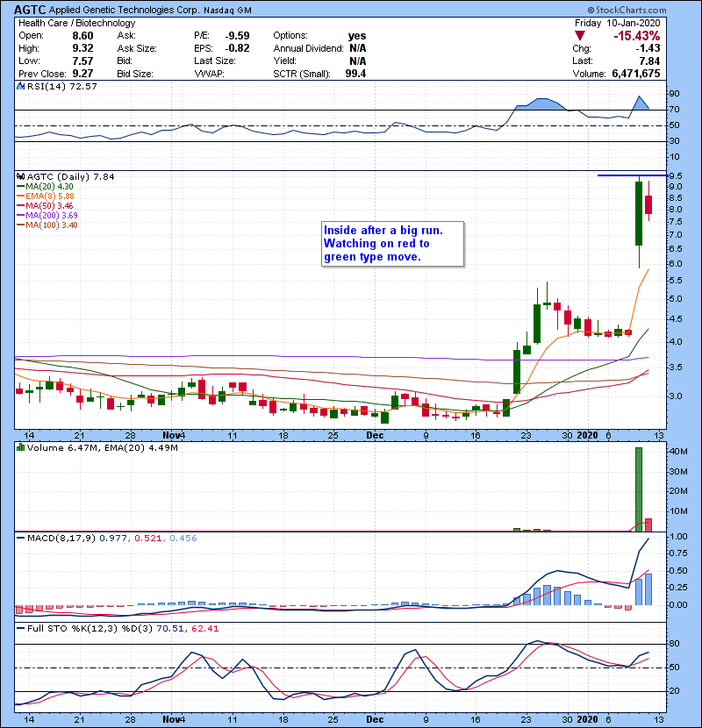Click the 40M volume scale label
The image size is (702, 728).
click(x=677, y=452)
